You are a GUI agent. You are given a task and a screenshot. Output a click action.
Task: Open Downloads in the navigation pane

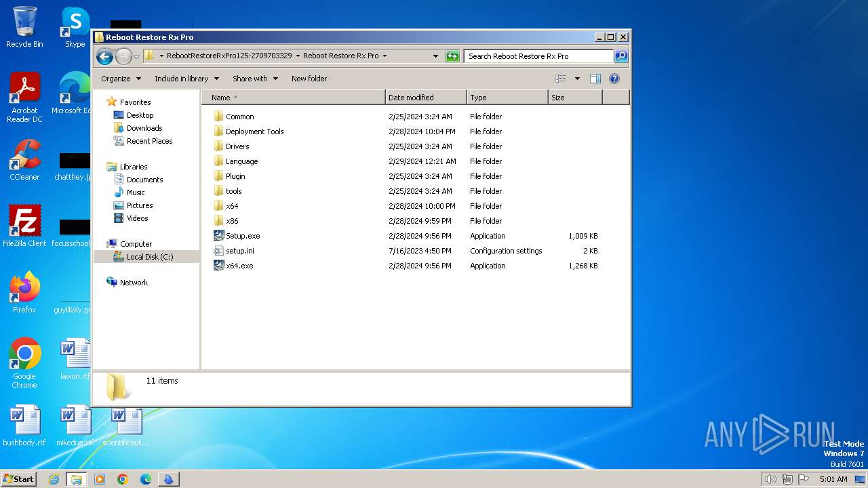click(x=144, y=128)
